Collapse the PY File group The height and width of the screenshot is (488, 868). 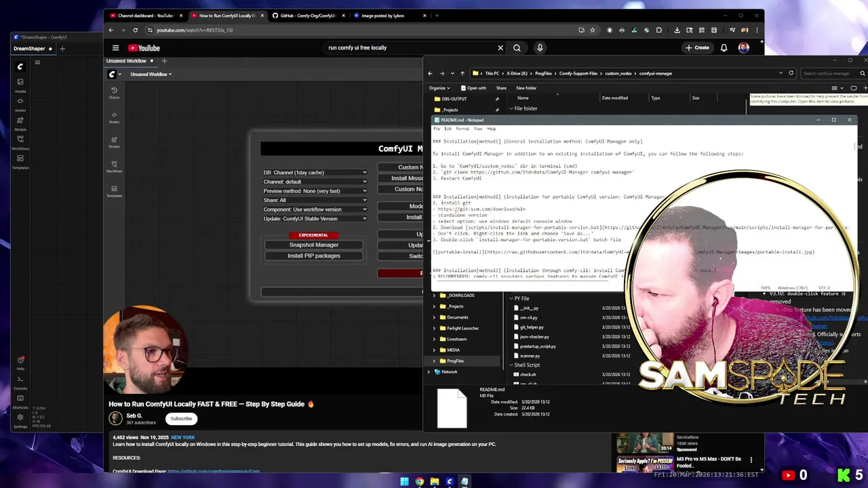pos(511,298)
